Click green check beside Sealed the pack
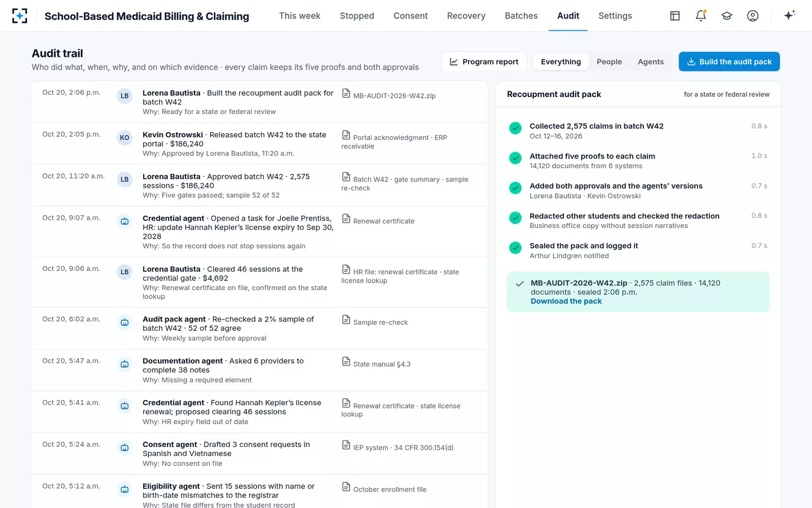Image resolution: width=812 pixels, height=508 pixels. pyautogui.click(x=515, y=248)
